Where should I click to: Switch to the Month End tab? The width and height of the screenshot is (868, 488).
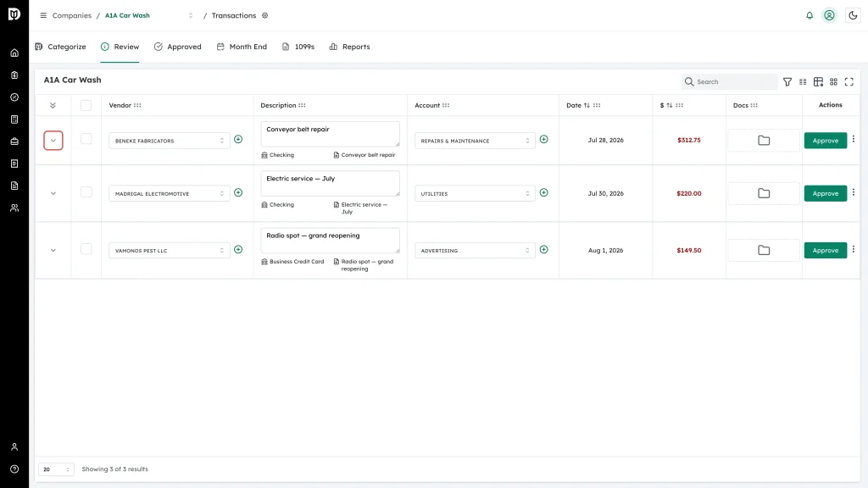click(242, 47)
